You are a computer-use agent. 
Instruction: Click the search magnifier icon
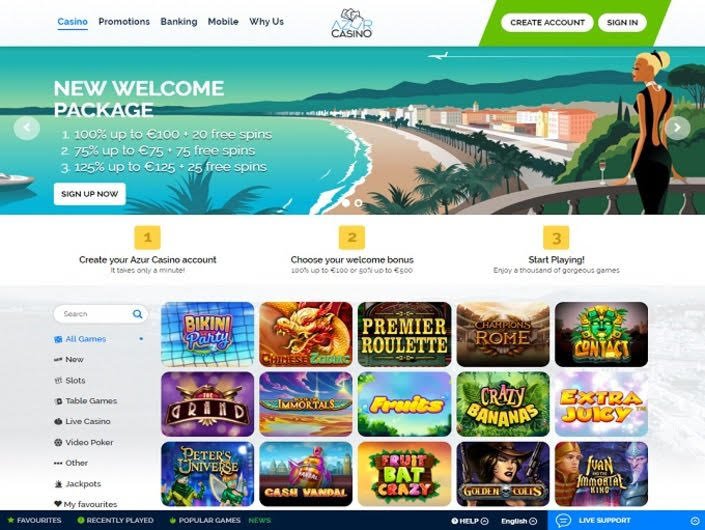[138, 314]
